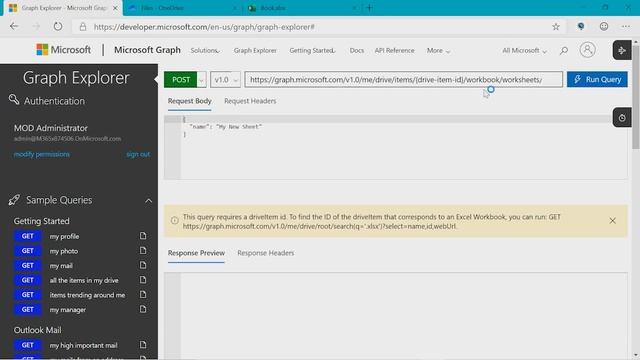This screenshot has height=360, width=640.
Task: Click the MOD Administrator account name
Action: (x=51, y=128)
